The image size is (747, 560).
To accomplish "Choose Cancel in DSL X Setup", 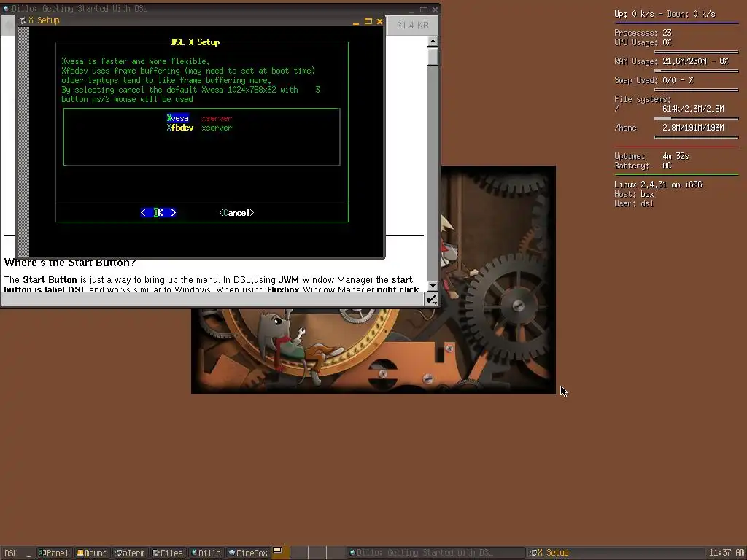I will pos(237,213).
